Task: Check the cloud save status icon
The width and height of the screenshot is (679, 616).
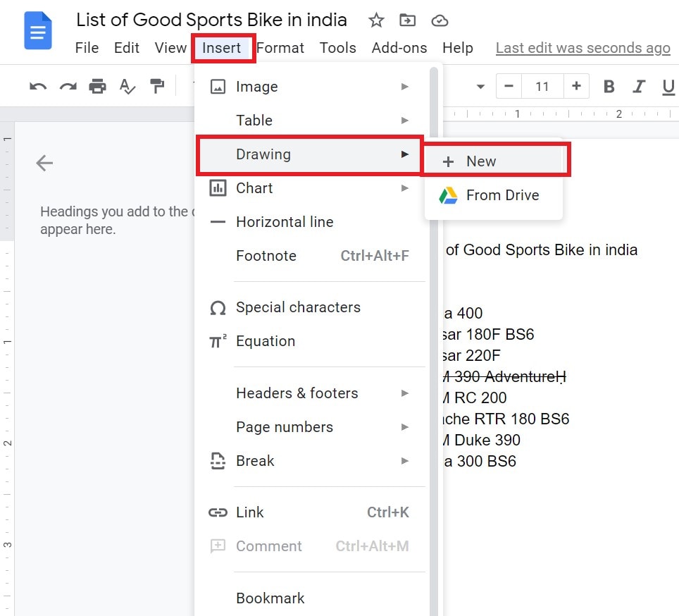Action: pyautogui.click(x=440, y=20)
